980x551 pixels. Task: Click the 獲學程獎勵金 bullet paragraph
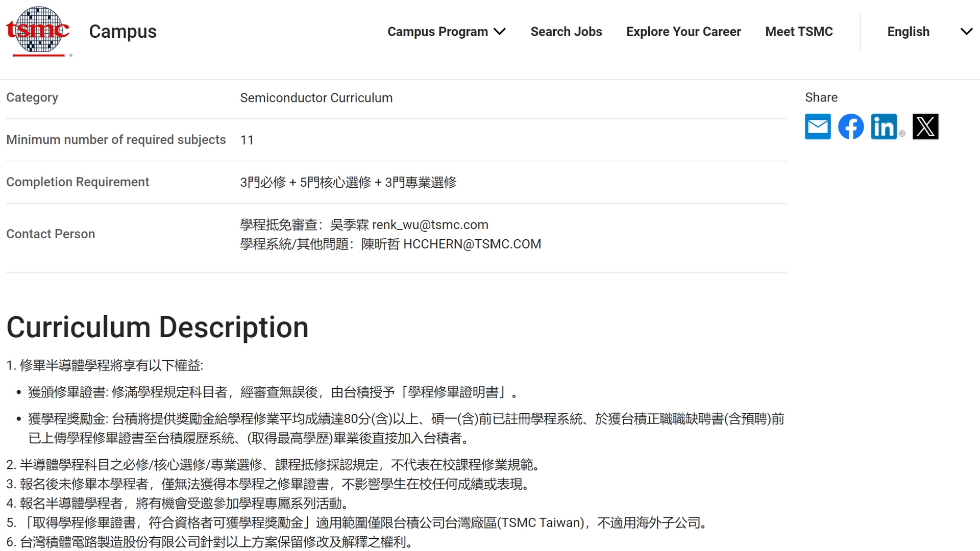tap(406, 429)
